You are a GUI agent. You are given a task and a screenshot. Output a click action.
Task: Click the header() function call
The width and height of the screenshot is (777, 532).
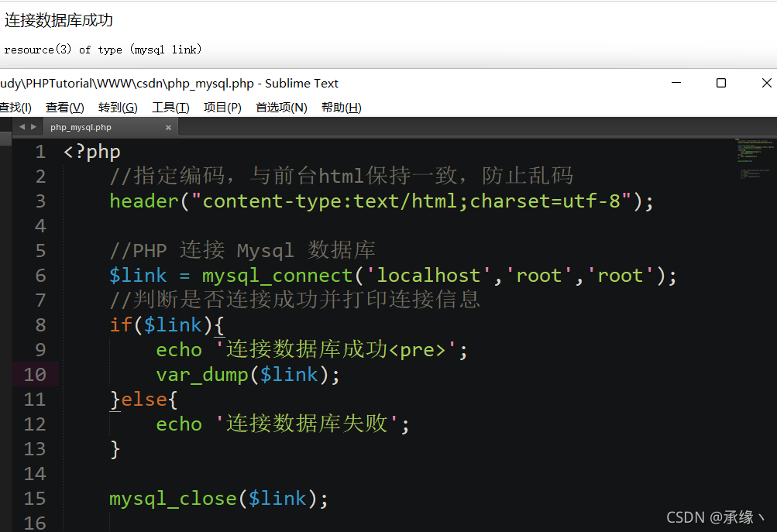tap(382, 201)
